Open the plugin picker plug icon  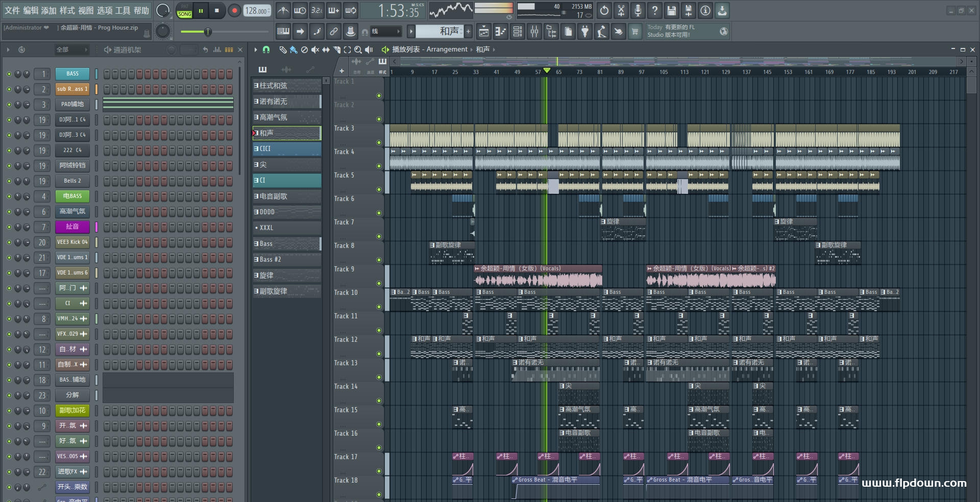585,32
